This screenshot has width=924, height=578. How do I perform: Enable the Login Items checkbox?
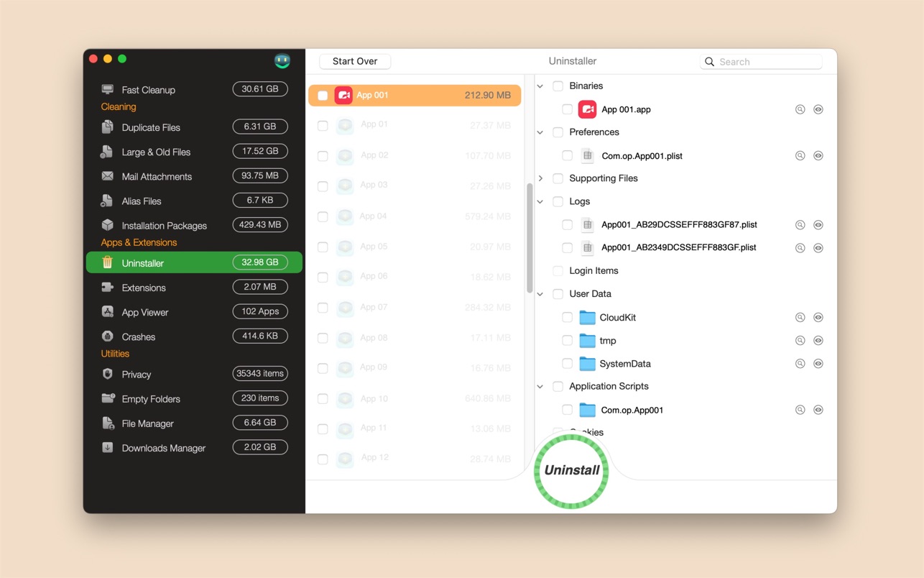coord(558,271)
